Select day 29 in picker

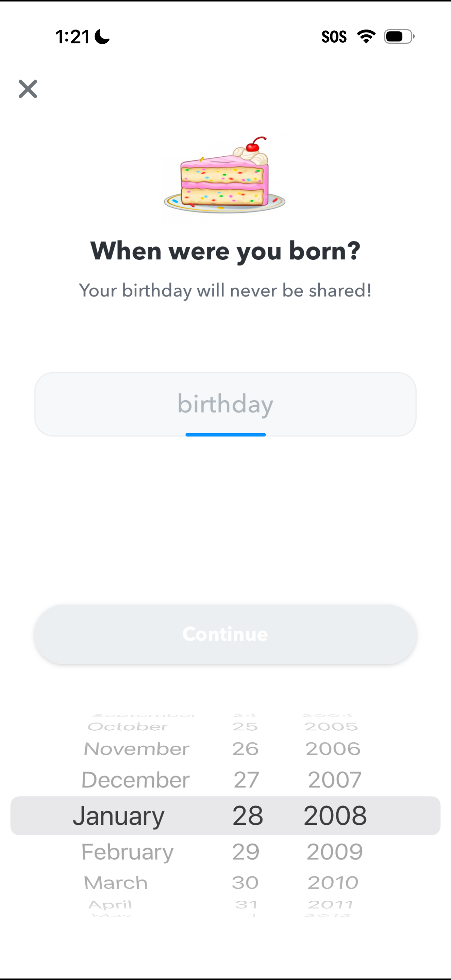pyautogui.click(x=246, y=852)
